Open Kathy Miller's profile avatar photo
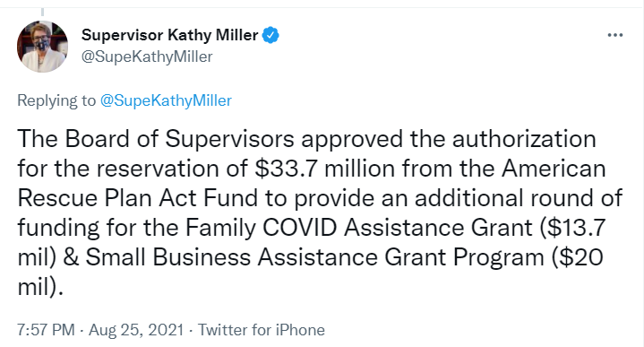The height and width of the screenshot is (347, 644). [x=42, y=47]
